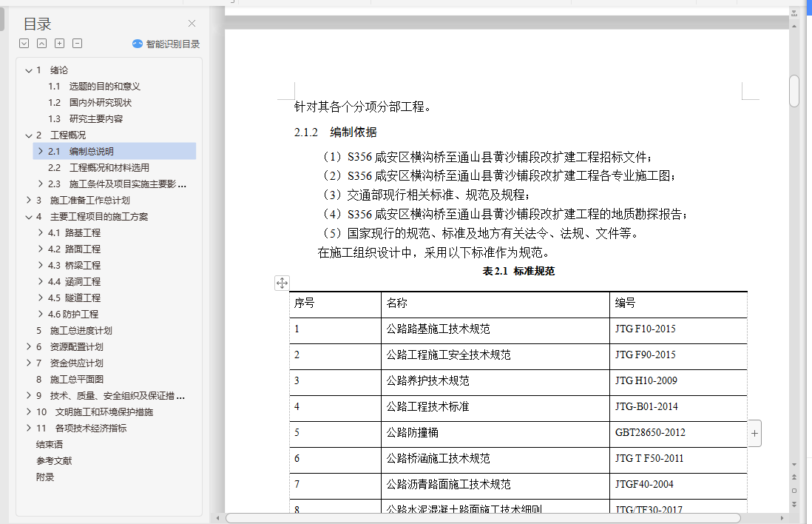Click the plus button to add table column
812x524 pixels.
click(754, 433)
